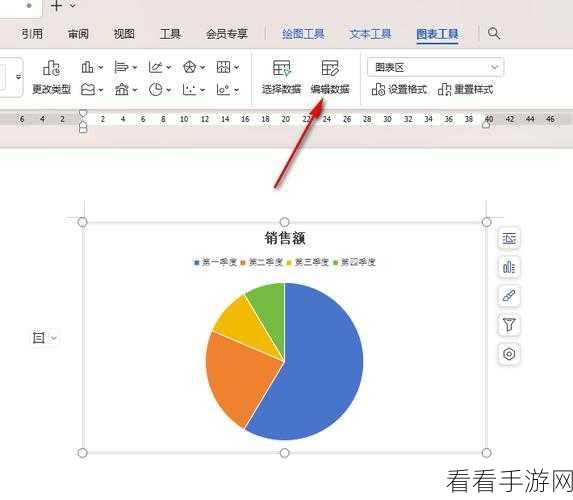Expand the radar chart dropdown arrow
Screen dimensions: 573x500
click(202, 68)
